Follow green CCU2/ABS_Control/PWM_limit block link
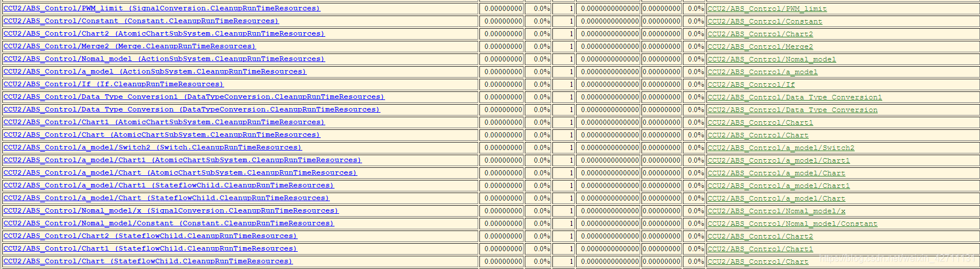 point(767,9)
